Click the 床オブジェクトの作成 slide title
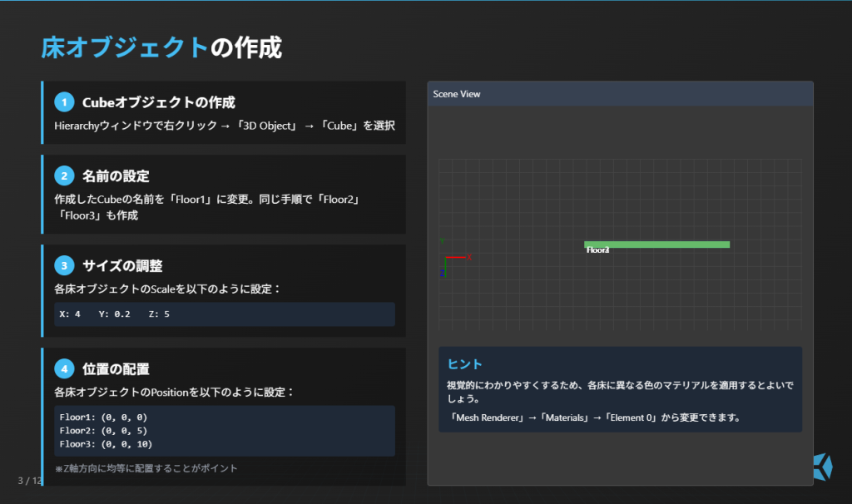The height and width of the screenshot is (504, 852). pyautogui.click(x=161, y=48)
